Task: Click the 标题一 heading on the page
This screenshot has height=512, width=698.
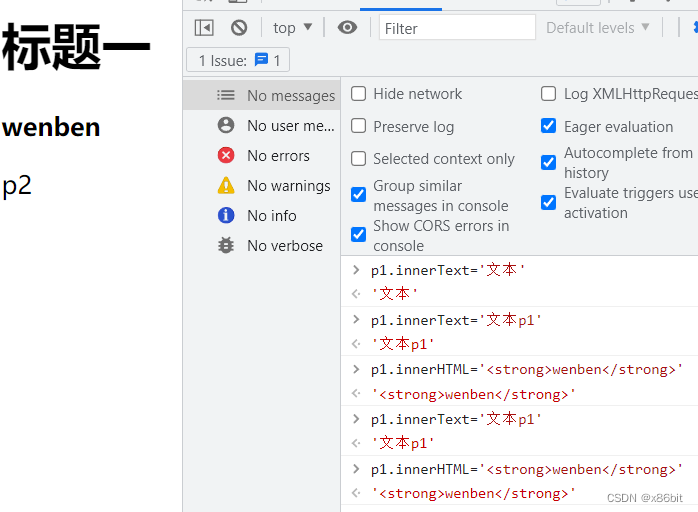Action: click(x=76, y=47)
